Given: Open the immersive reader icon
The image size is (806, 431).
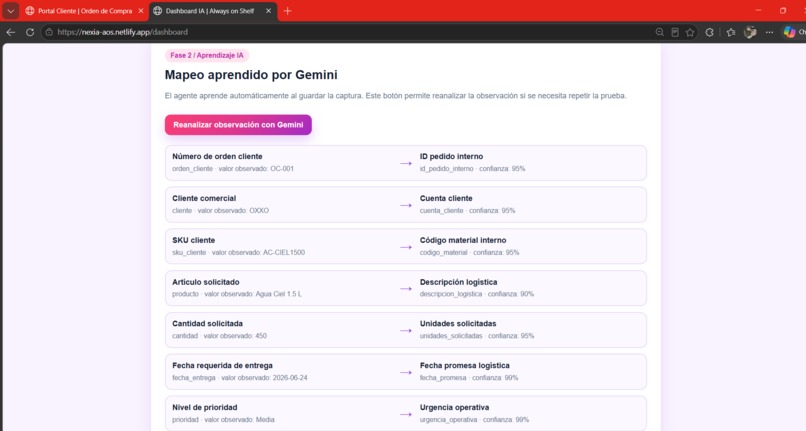Looking at the screenshot, I should coord(675,32).
